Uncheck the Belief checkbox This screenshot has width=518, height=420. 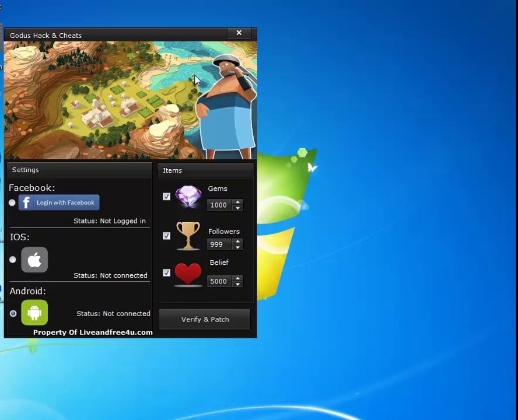click(x=166, y=272)
